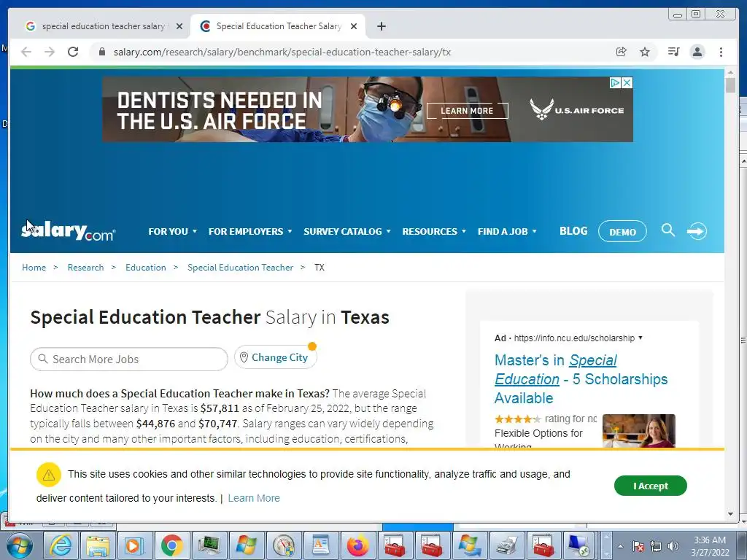
Task: Select the Special Education Teacher Salary tab
Action: pos(278,26)
